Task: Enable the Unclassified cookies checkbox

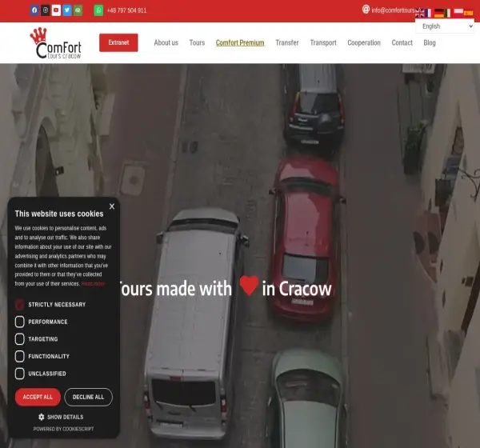Action: 19,374
